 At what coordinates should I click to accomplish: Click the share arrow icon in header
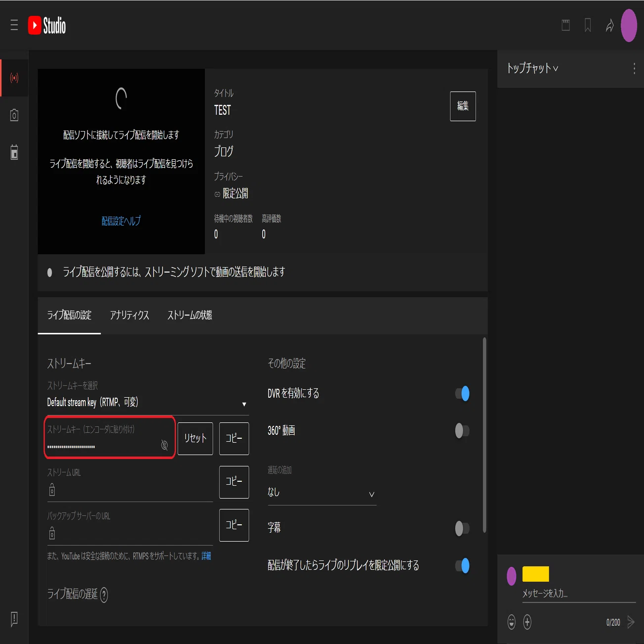pos(610,25)
